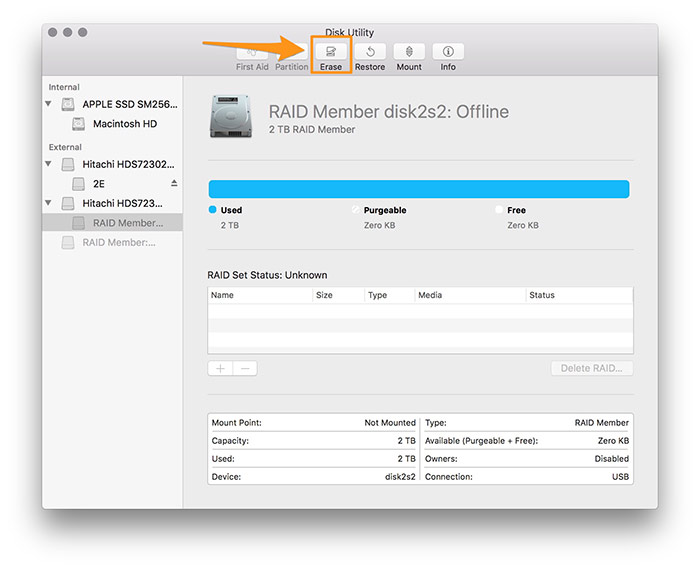Collapse the APPLE SSD disclosure triangle
This screenshot has width=700, height=569.
48,104
